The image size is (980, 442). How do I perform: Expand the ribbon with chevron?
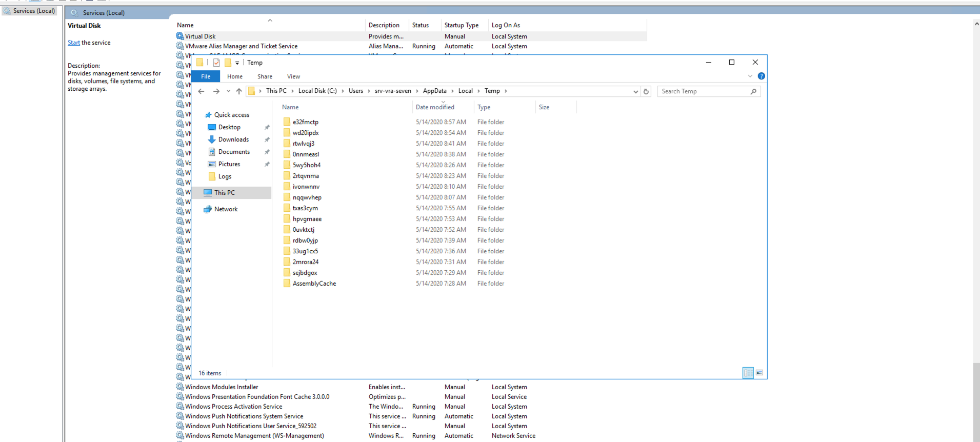tap(750, 76)
